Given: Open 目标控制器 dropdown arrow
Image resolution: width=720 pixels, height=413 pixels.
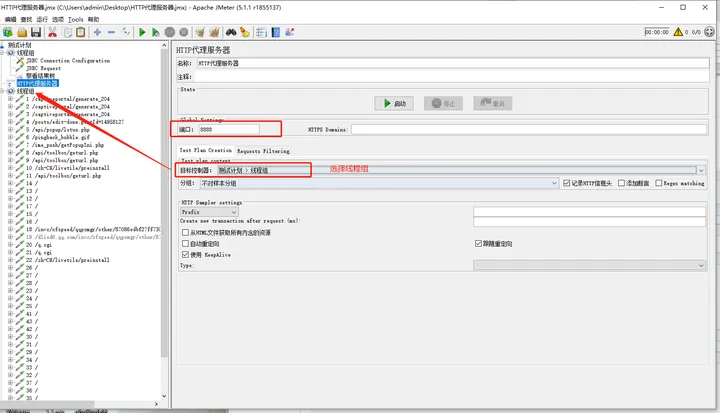Looking at the screenshot, I should [701, 170].
